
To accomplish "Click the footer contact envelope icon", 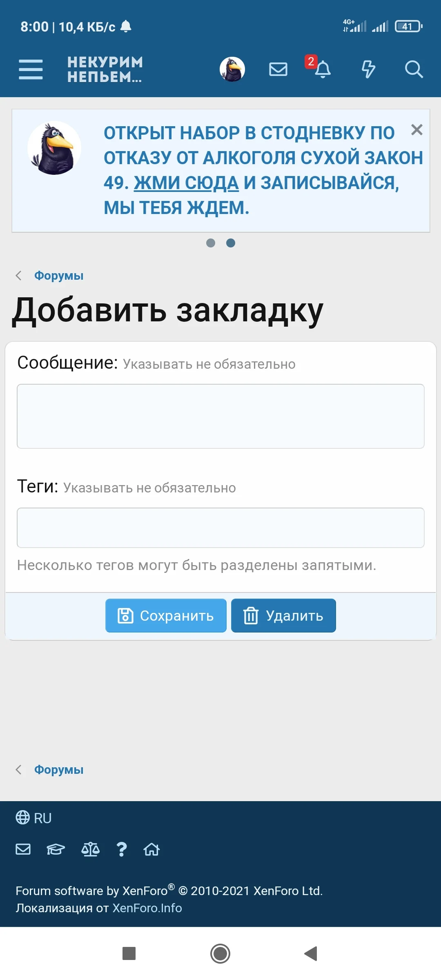I will (23, 849).
